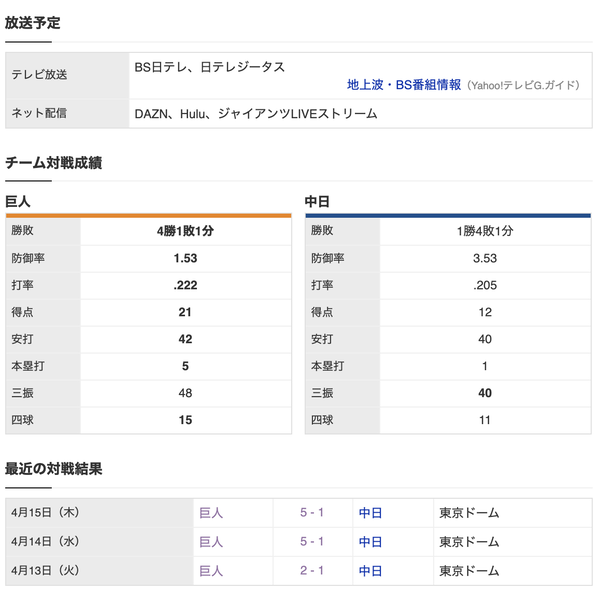
Task: Select 中日 得点 value 12
Action: click(x=485, y=312)
